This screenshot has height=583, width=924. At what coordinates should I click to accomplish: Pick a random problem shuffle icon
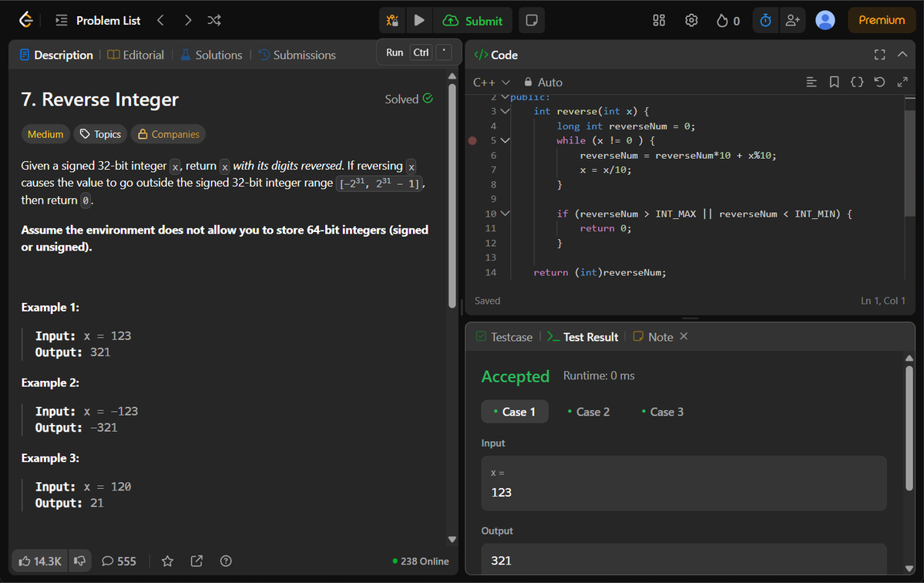coord(214,20)
